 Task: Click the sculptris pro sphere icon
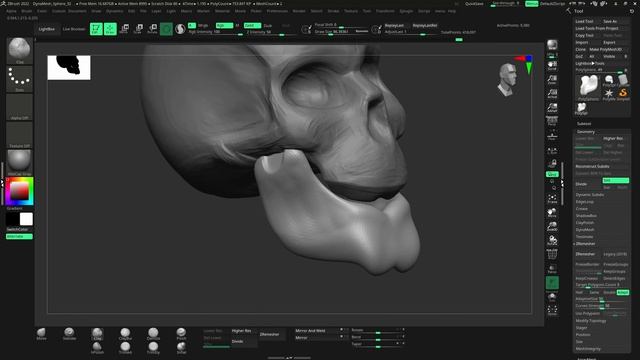[180, 29]
